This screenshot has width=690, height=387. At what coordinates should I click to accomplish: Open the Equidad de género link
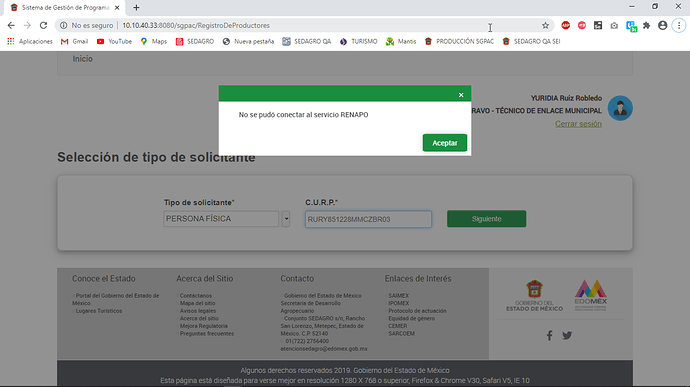pos(411,318)
